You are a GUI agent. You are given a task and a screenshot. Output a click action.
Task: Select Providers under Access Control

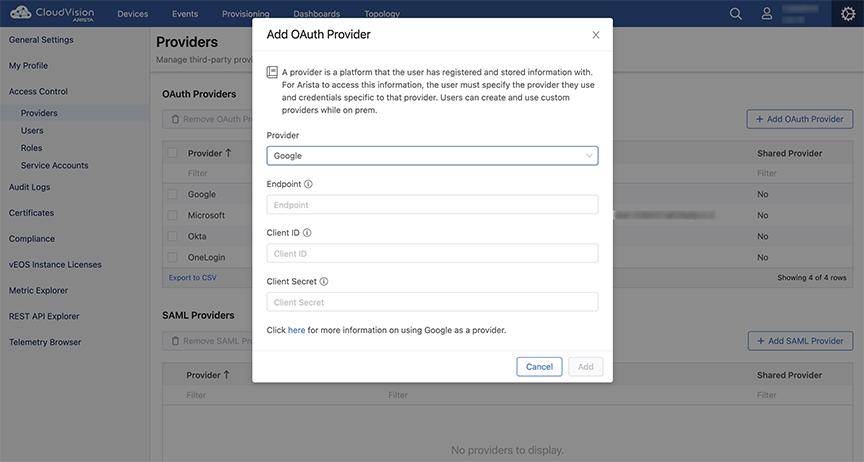tap(39, 113)
